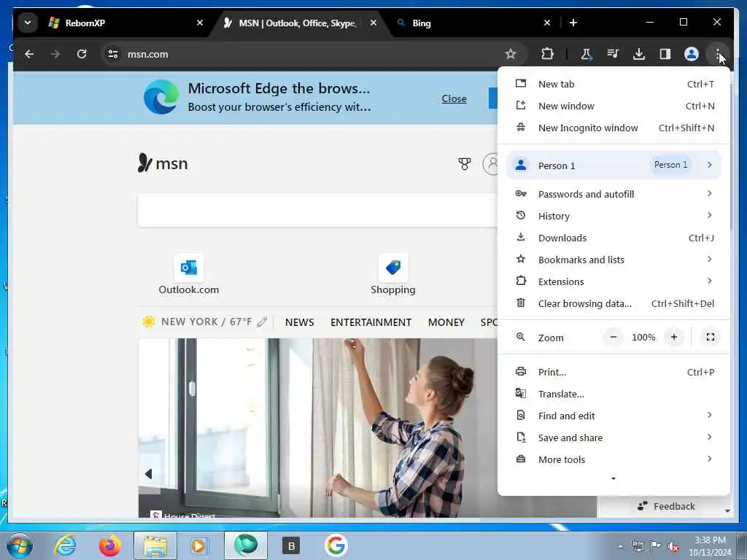Select Clear browsing data
The height and width of the screenshot is (560, 747).
(614, 303)
